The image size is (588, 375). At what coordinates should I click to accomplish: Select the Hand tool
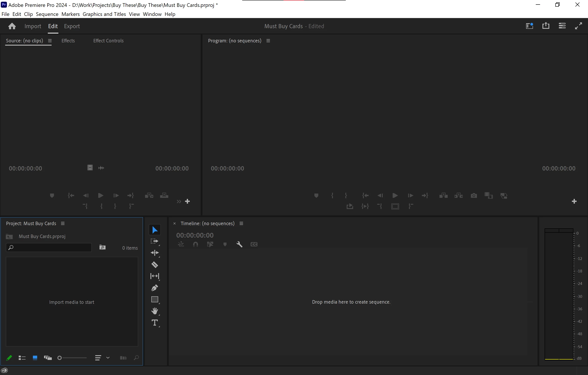155,311
